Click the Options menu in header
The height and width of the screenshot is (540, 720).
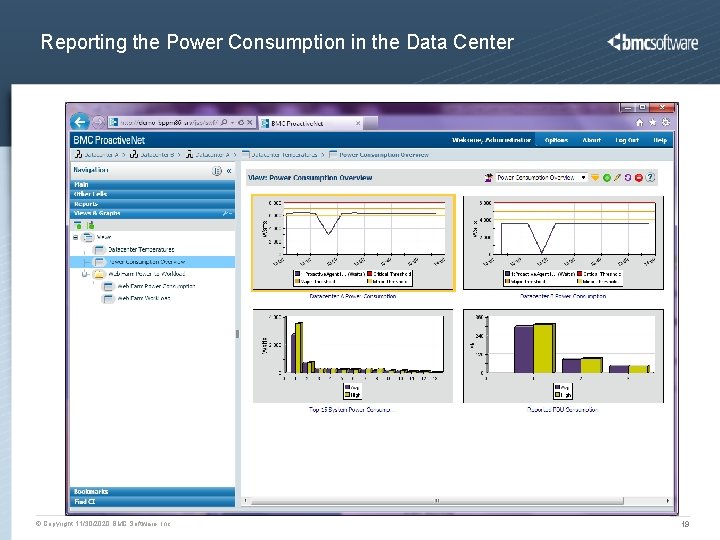coord(556,140)
